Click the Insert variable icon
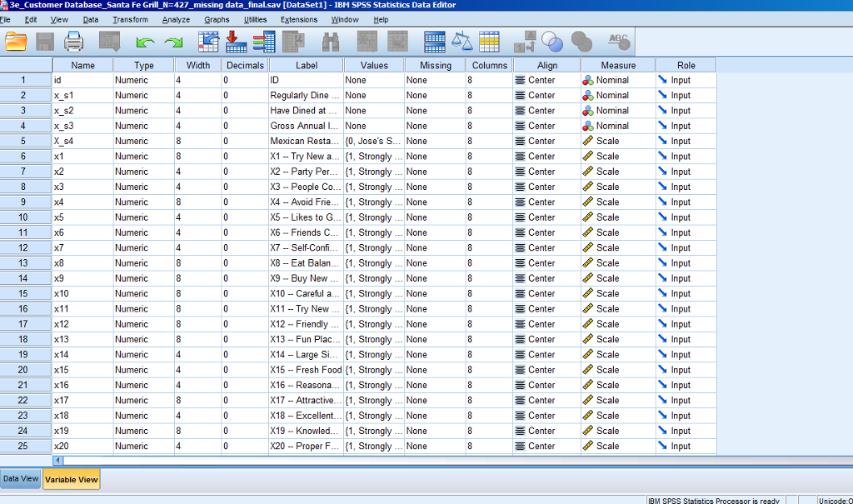853x504 pixels. point(397,42)
